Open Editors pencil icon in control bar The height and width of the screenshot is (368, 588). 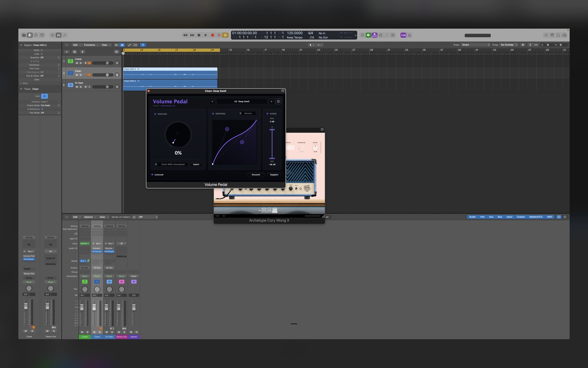[x=65, y=35]
